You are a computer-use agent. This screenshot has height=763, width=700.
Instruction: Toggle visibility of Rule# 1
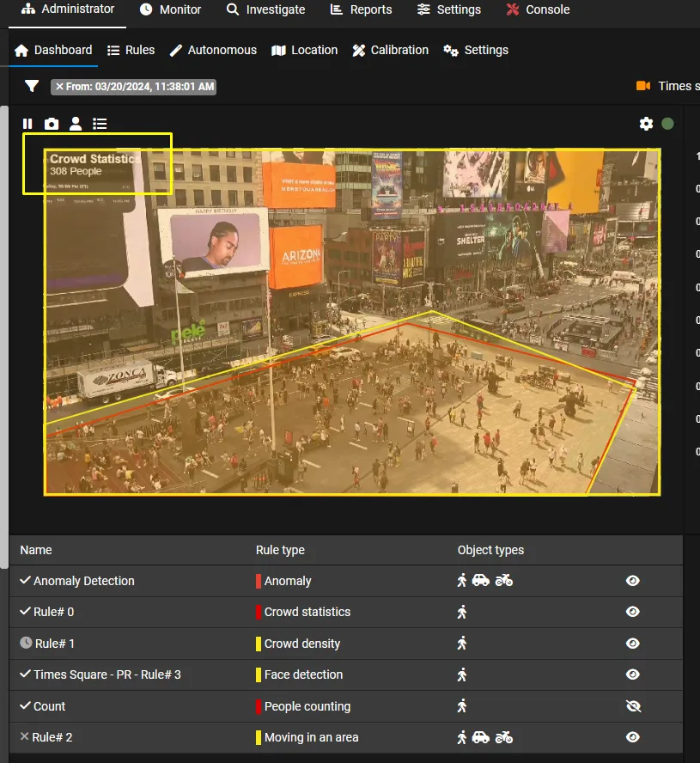(x=632, y=644)
